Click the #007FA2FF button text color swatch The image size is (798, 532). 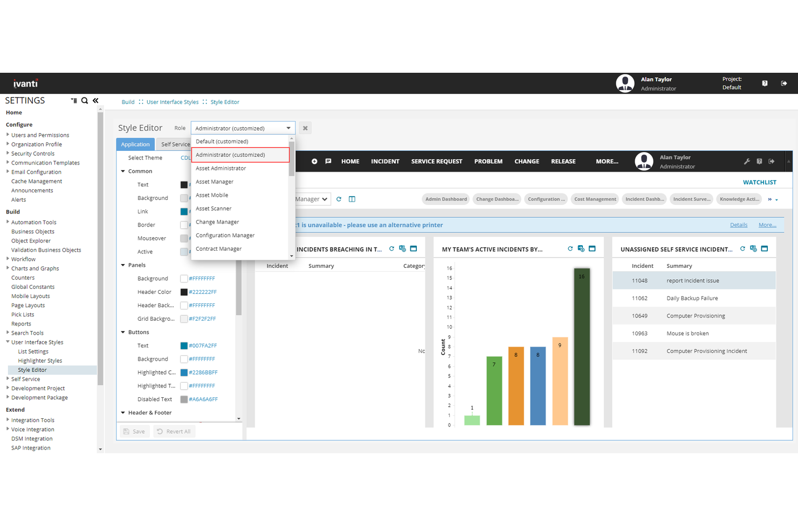pyautogui.click(x=185, y=346)
